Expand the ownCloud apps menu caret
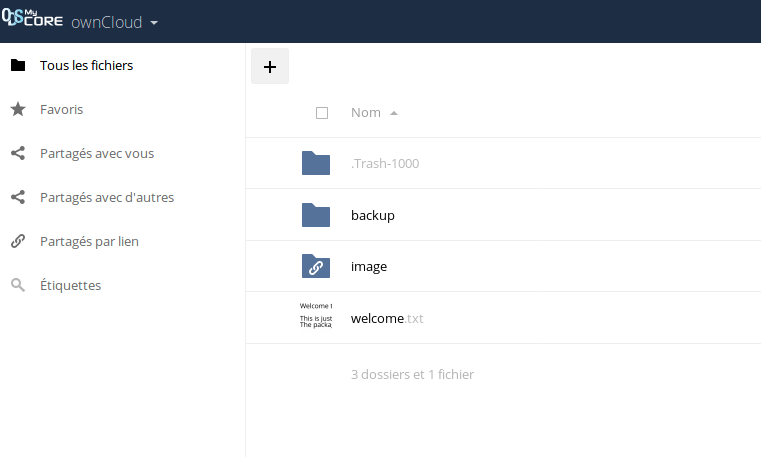 tap(154, 23)
